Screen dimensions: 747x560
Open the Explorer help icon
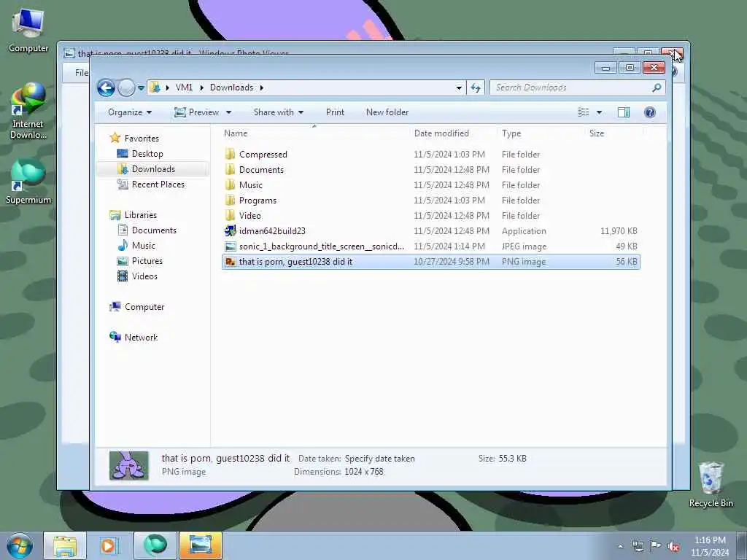[x=650, y=112]
